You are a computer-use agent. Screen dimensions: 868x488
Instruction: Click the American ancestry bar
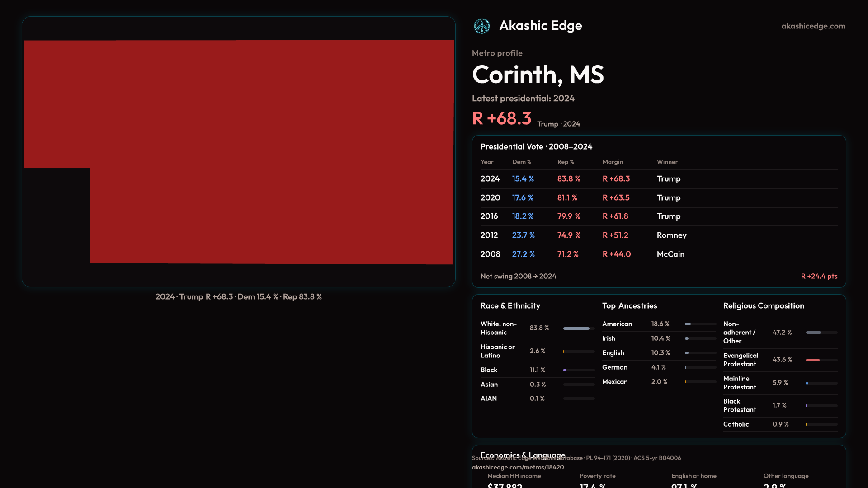(688, 324)
